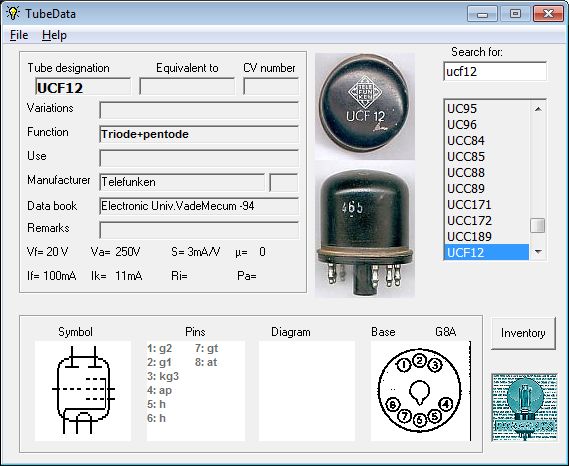The width and height of the screenshot is (569, 466).
Task: Click the list scroll down arrow
Action: (538, 252)
